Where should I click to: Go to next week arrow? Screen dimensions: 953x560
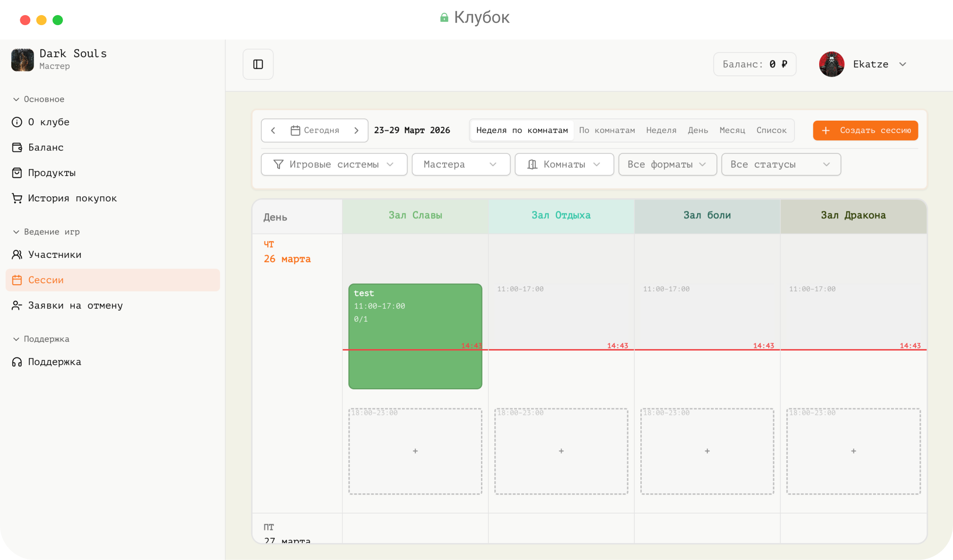pyautogui.click(x=357, y=131)
